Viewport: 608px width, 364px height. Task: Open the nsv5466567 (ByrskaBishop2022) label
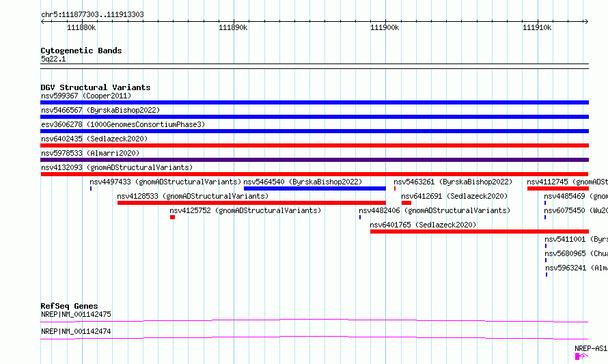click(x=100, y=110)
